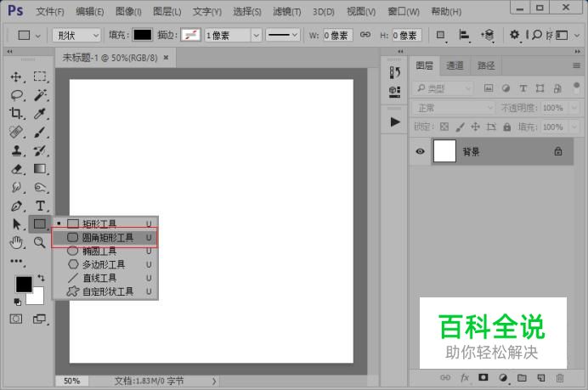The height and width of the screenshot is (390, 588).
Task: Select the Gradient tool
Action: coord(40,169)
